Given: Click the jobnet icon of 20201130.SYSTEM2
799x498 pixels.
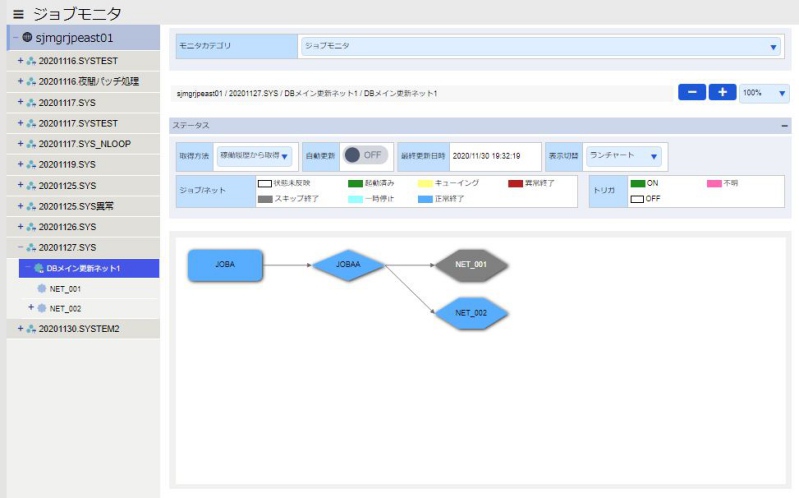Looking at the screenshot, I should 31,329.
